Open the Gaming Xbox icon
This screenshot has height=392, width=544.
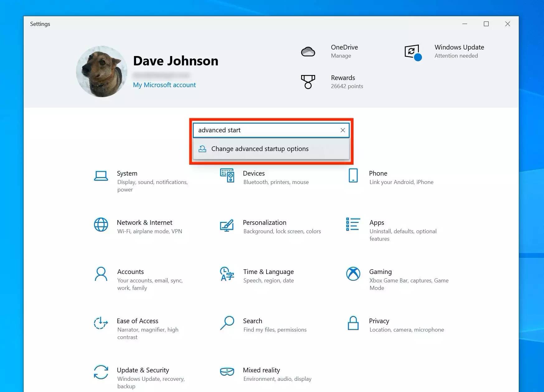pos(353,274)
